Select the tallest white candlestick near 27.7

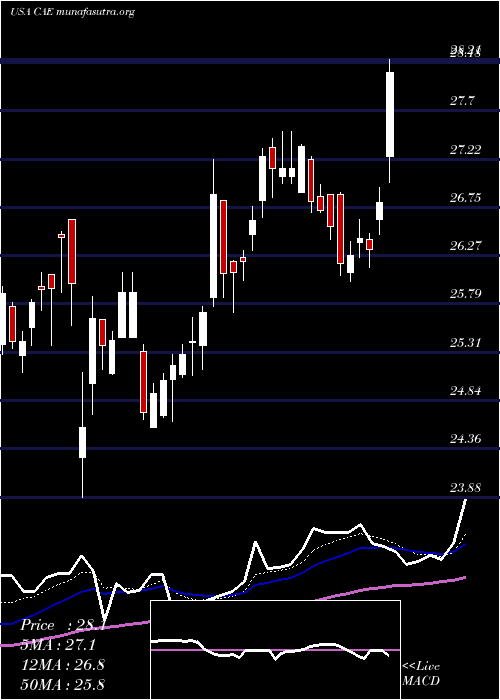point(390,114)
